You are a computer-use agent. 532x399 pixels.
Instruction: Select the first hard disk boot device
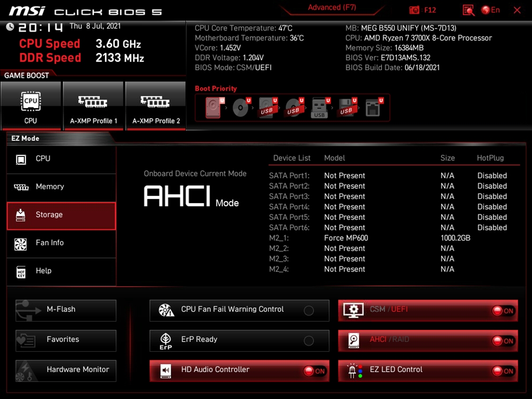pos(214,107)
